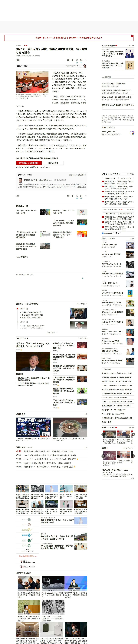Click もっと見る beside アクセスランキング
The height and width of the screenshot is (644, 138).
click(131, 174)
